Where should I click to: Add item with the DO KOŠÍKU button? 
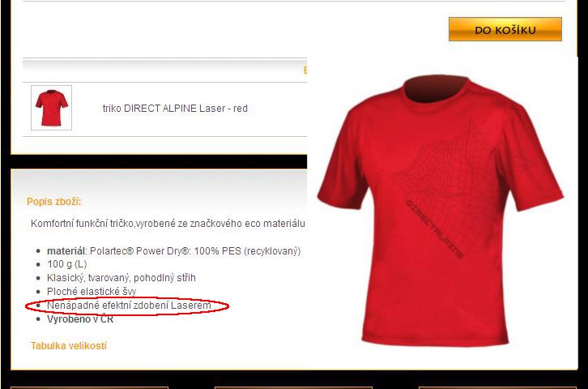(x=505, y=29)
